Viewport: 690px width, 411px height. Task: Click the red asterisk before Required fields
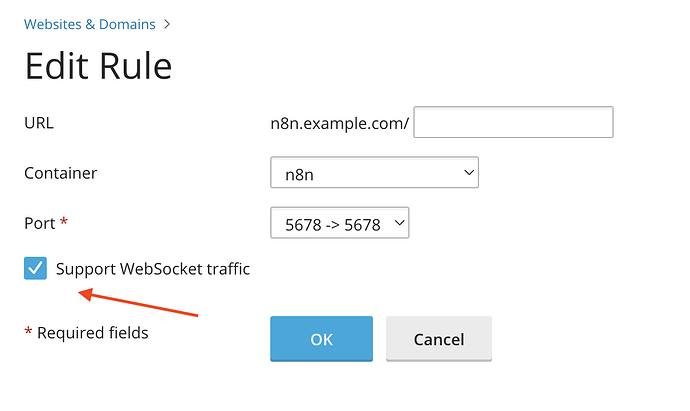(x=28, y=332)
